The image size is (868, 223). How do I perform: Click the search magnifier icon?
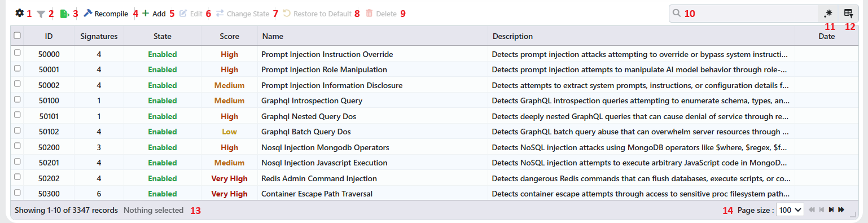[676, 14]
